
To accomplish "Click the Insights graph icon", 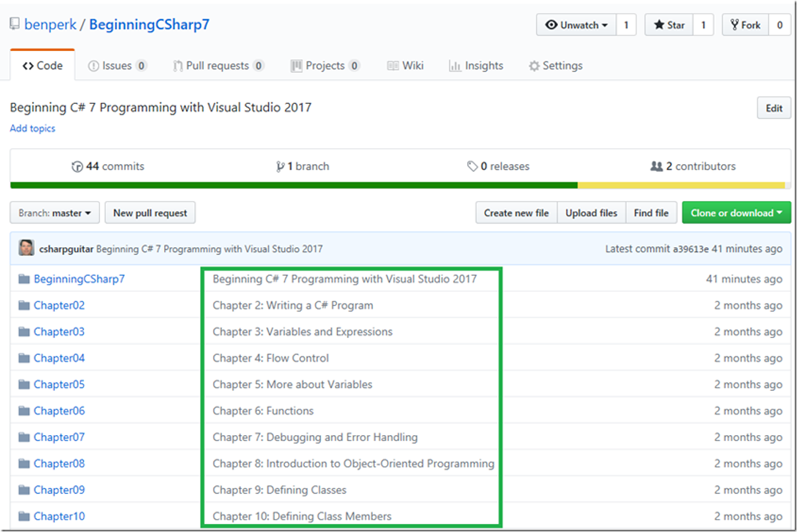I will pyautogui.click(x=455, y=66).
